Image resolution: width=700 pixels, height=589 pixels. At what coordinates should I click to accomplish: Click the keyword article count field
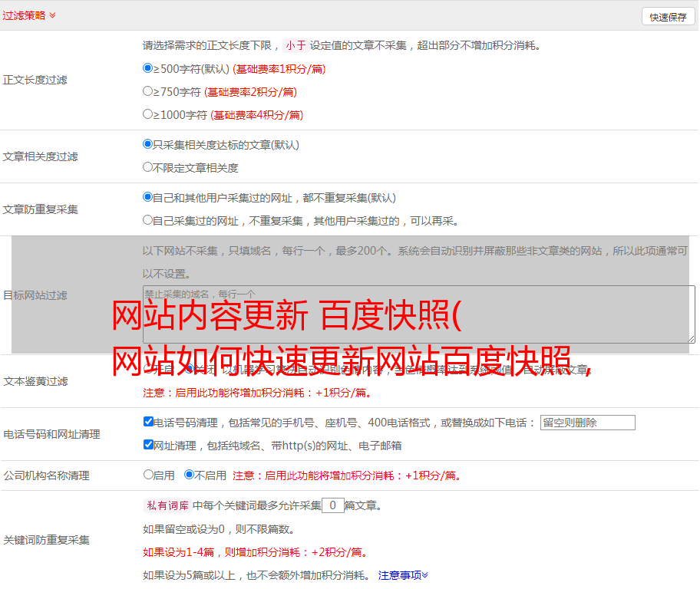(x=332, y=506)
